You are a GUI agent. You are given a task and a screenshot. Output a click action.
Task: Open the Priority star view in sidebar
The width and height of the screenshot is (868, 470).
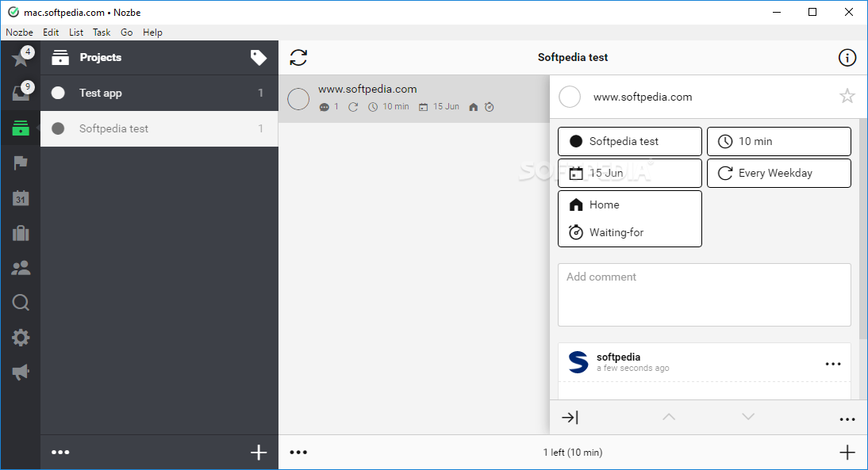coord(21,57)
